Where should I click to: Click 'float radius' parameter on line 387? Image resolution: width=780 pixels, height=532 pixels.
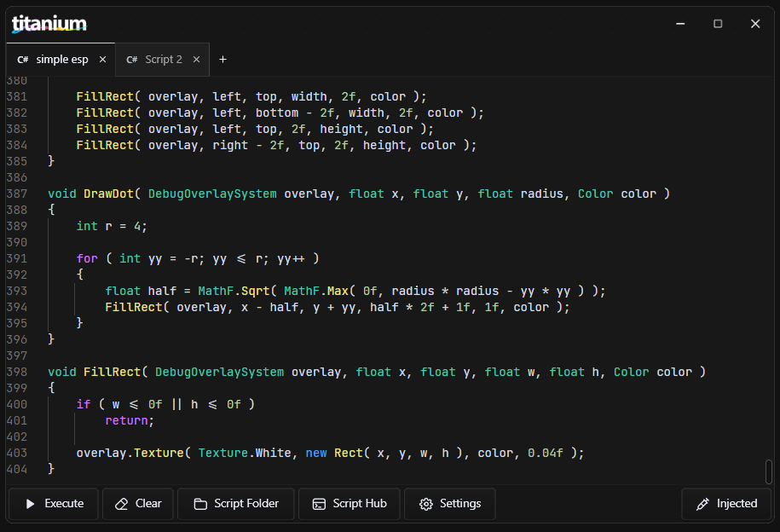click(520, 194)
